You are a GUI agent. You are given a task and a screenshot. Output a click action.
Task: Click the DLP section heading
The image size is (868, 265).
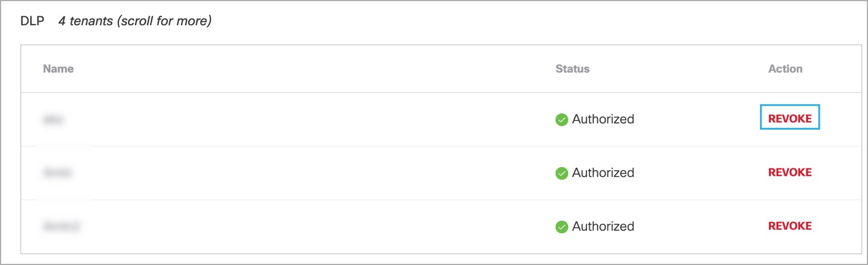pyautogui.click(x=32, y=23)
